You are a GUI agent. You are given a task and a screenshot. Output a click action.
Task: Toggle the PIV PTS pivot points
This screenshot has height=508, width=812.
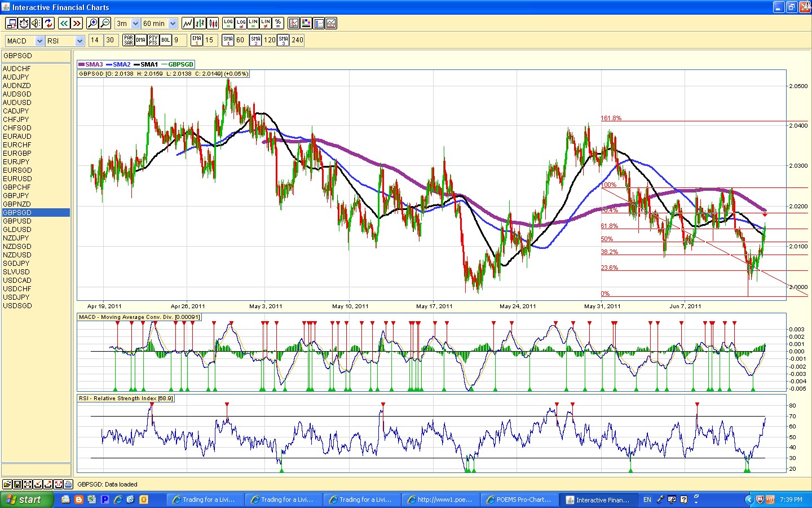click(153, 40)
